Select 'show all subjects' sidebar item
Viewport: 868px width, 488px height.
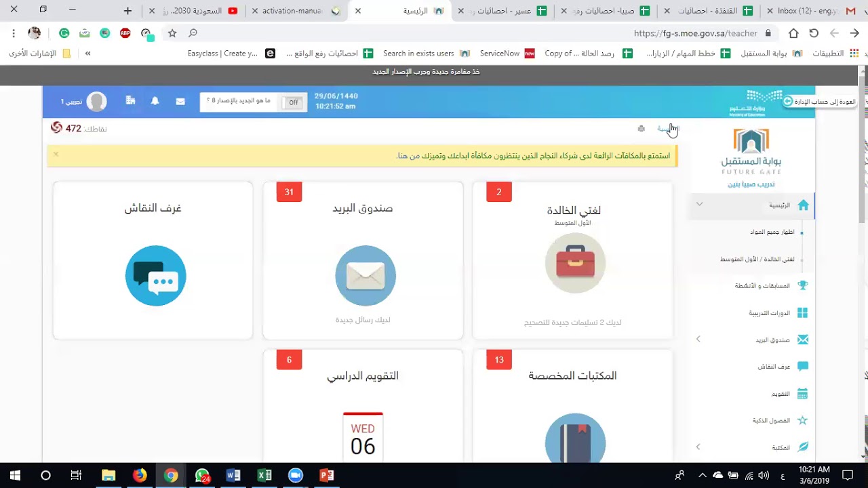772,232
